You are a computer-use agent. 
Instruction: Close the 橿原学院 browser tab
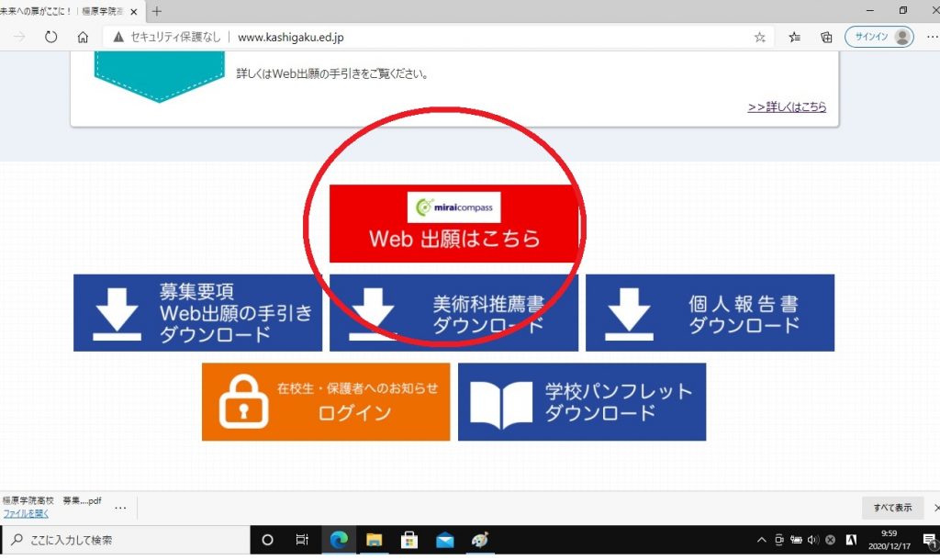point(134,11)
